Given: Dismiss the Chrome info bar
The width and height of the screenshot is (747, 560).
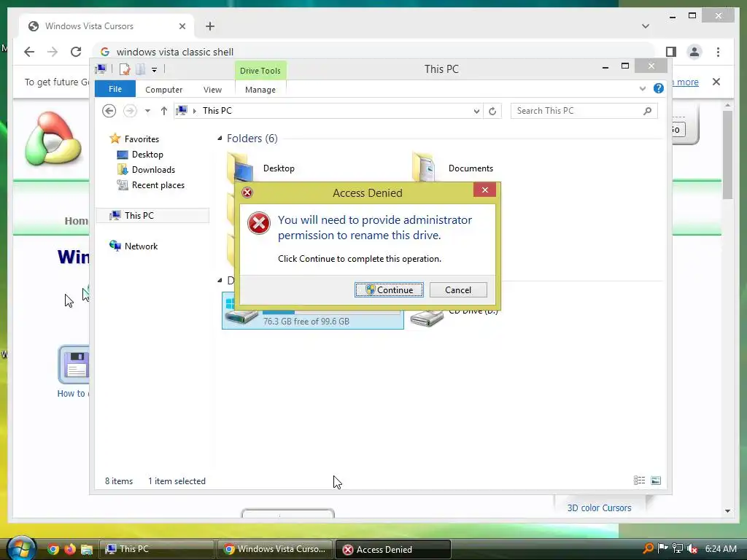Looking at the screenshot, I should pos(716,82).
